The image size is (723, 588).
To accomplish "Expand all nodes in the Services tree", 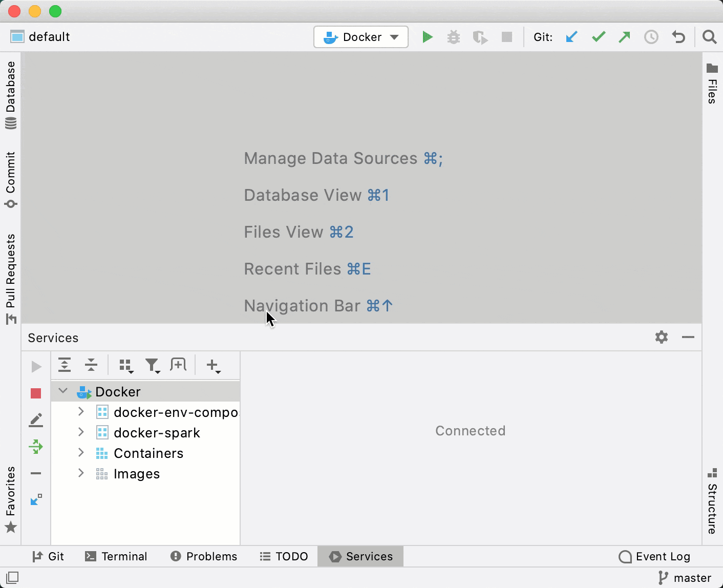I will point(65,365).
